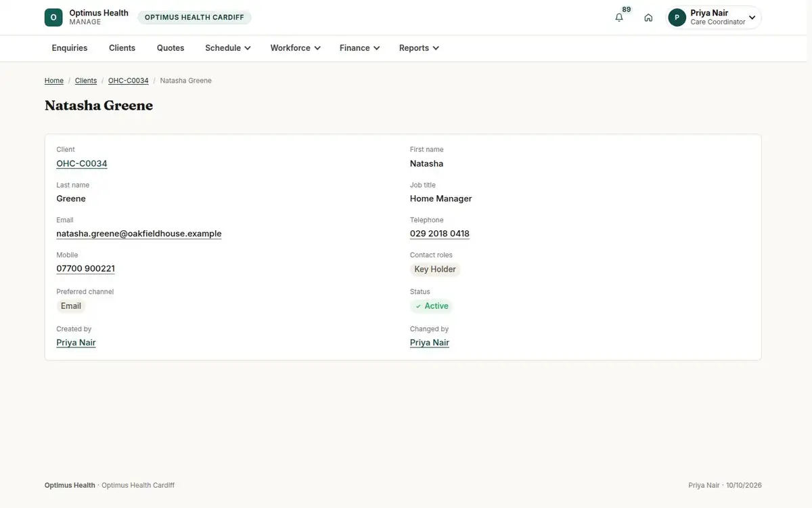
Task: Click the Natasha Greene breadcrumb text
Action: [x=186, y=81]
